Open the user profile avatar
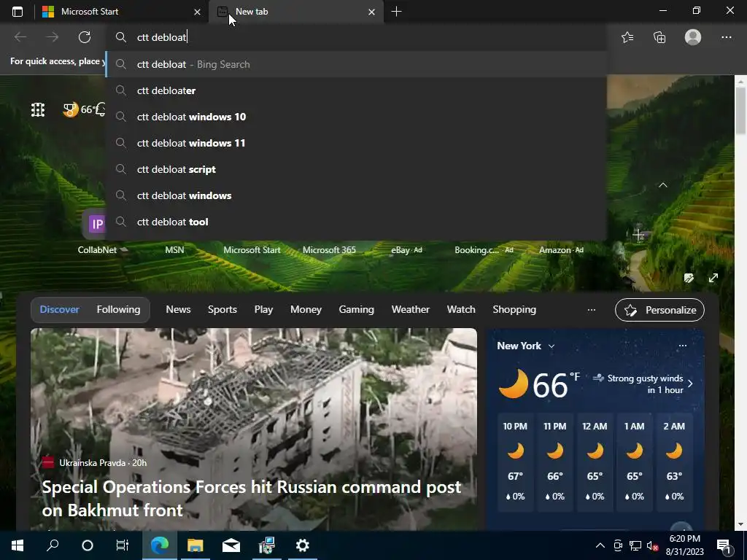The height and width of the screenshot is (560, 747). pos(693,37)
